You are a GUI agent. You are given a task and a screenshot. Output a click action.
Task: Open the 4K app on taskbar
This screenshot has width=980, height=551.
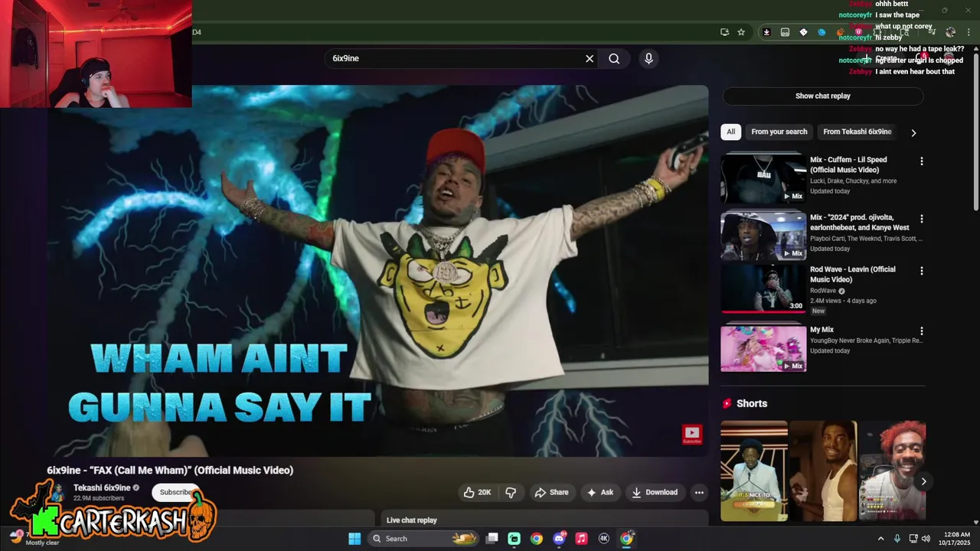(603, 539)
